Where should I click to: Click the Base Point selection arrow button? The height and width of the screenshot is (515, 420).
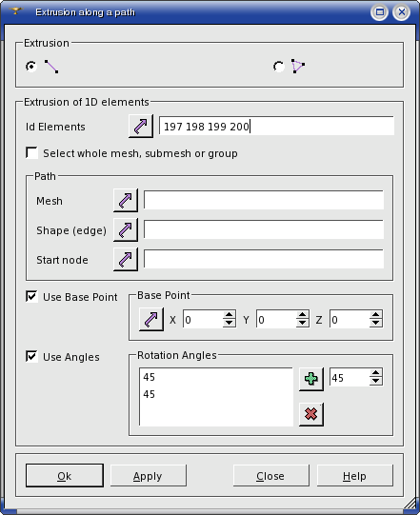click(151, 319)
